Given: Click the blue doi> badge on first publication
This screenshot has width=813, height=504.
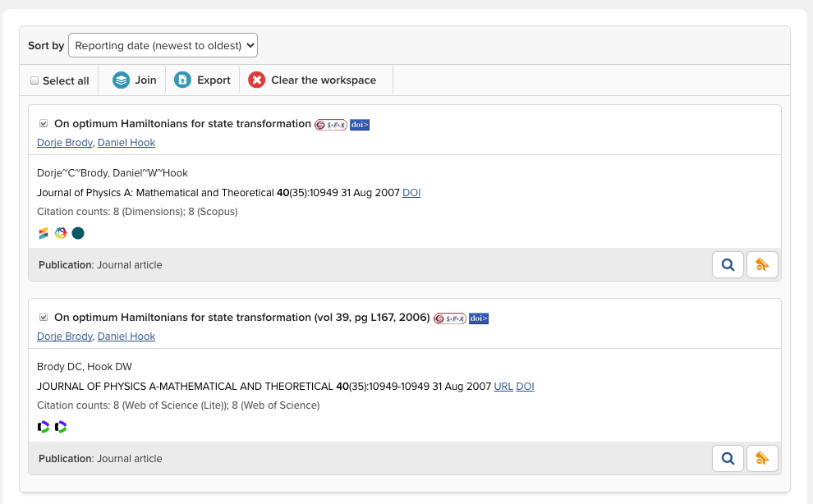Looking at the screenshot, I should point(360,125).
